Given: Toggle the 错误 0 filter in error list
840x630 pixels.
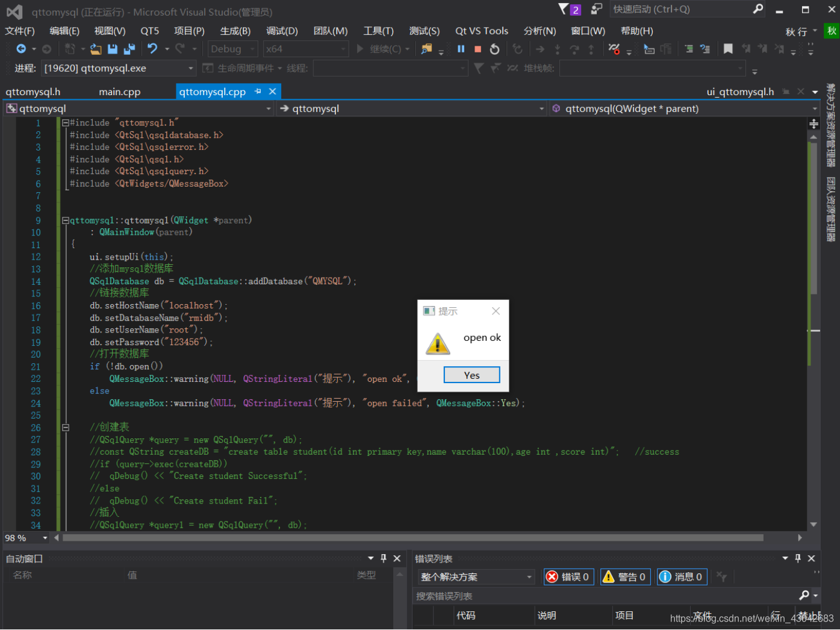Looking at the screenshot, I should coord(568,576).
